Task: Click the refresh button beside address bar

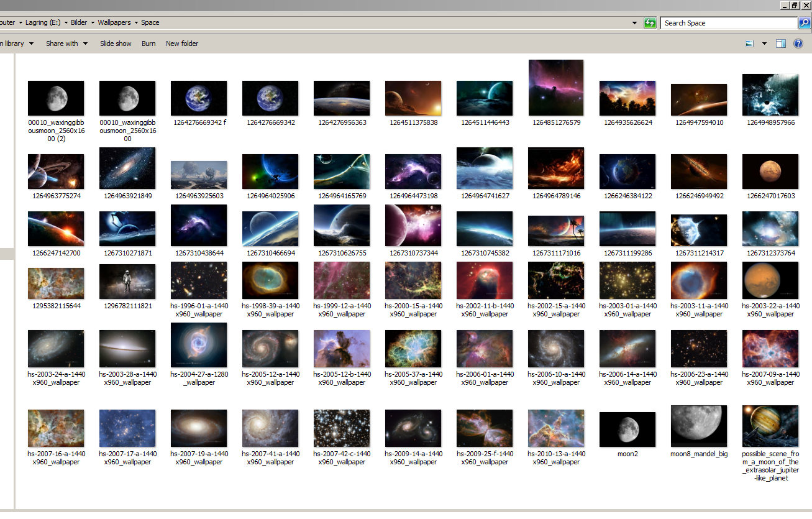Action: [x=650, y=23]
